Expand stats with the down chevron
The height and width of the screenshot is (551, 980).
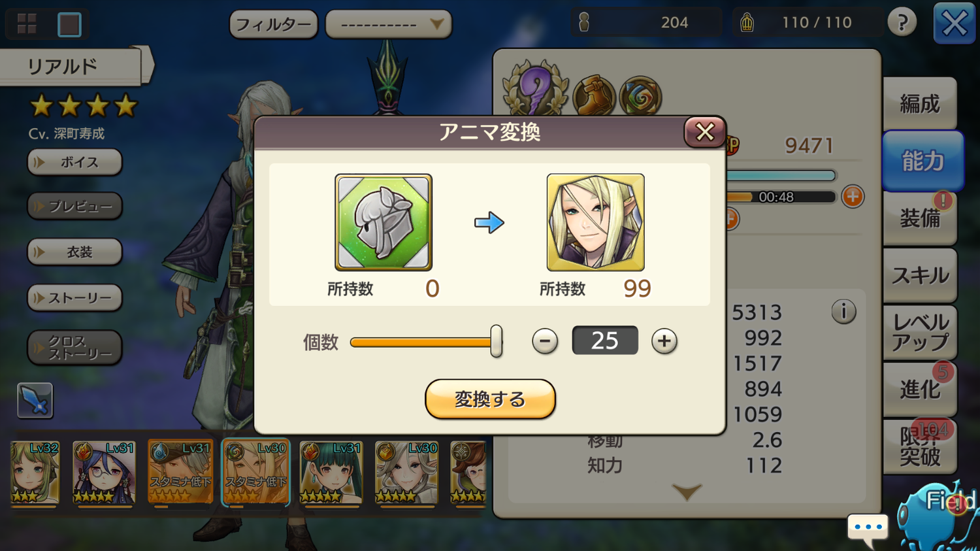tap(687, 492)
